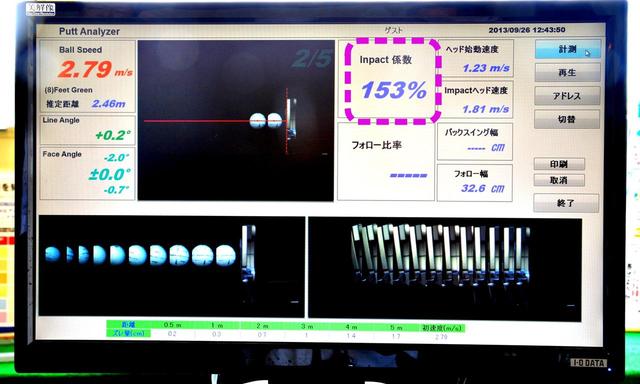Click the 距離 row header in table

(x=129, y=325)
